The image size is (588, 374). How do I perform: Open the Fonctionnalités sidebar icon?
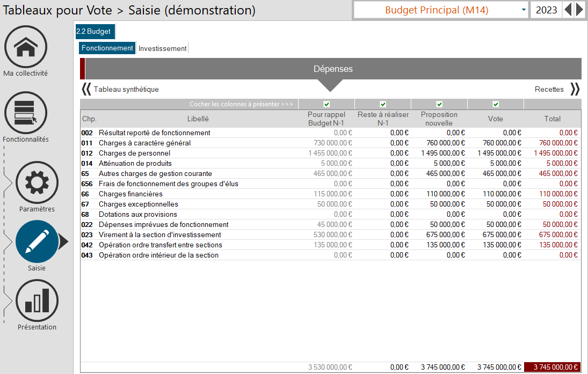[x=26, y=113]
